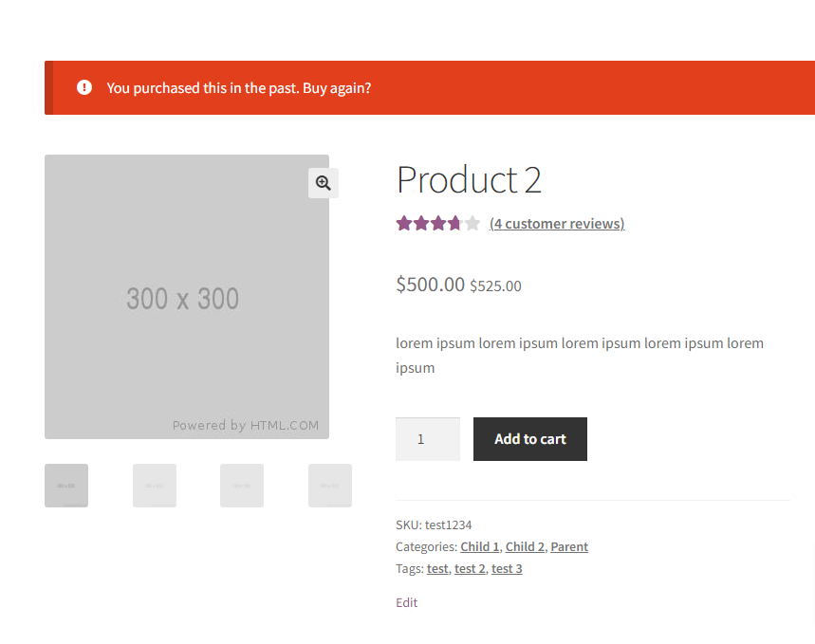Open the tag link test 3
This screenshot has width=815, height=644.
[x=507, y=569]
